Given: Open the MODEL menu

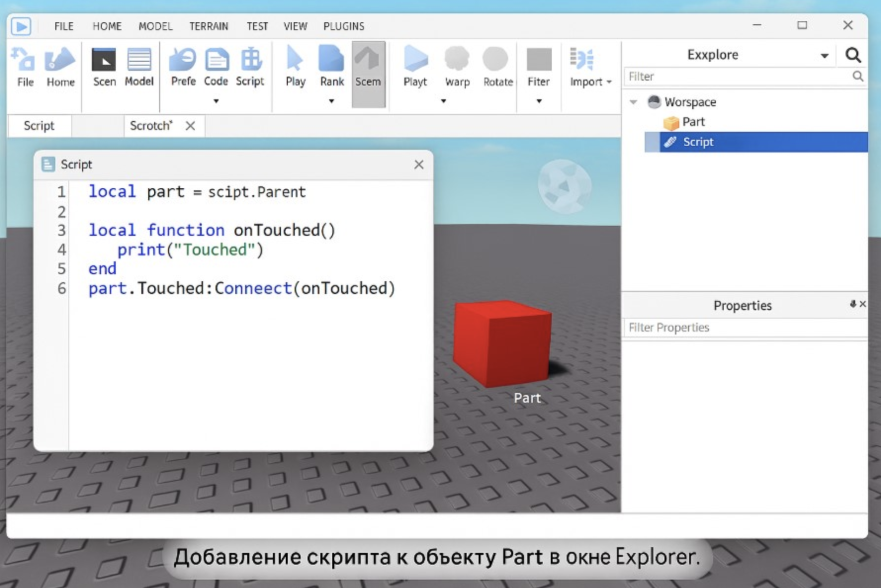Looking at the screenshot, I should [155, 26].
